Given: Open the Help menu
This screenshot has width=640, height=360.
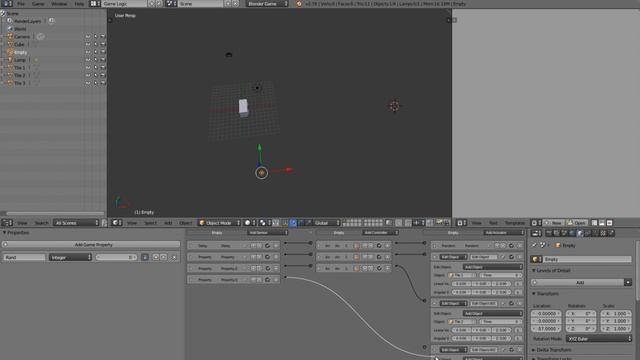Looking at the screenshot, I should [x=79, y=4].
